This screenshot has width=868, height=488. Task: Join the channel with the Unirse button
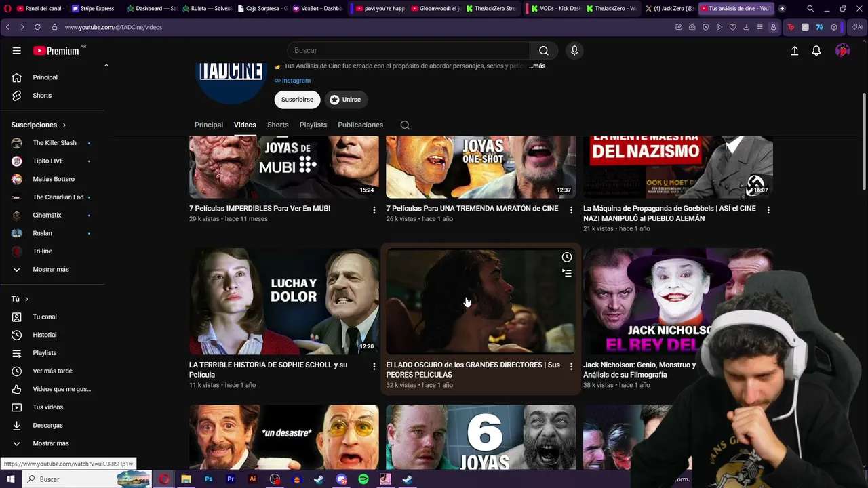(346, 100)
